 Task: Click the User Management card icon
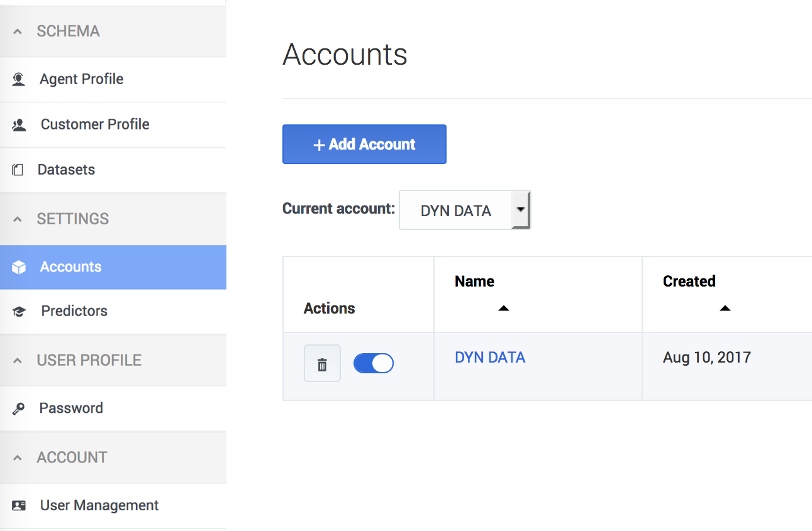click(19, 505)
